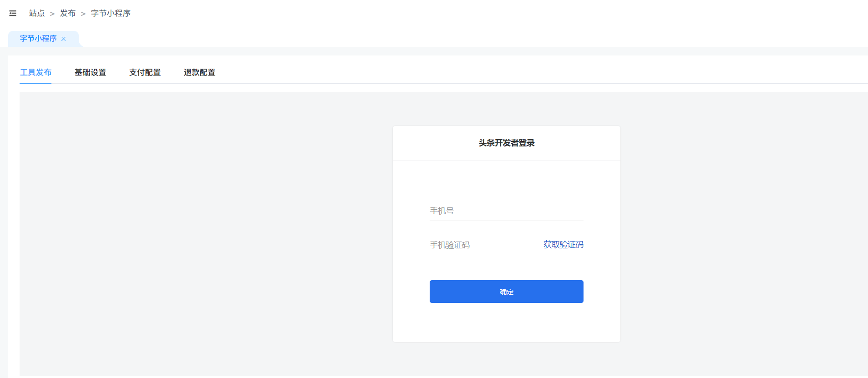Close the 字节小程序 page tab
868x378 pixels.
(x=64, y=39)
